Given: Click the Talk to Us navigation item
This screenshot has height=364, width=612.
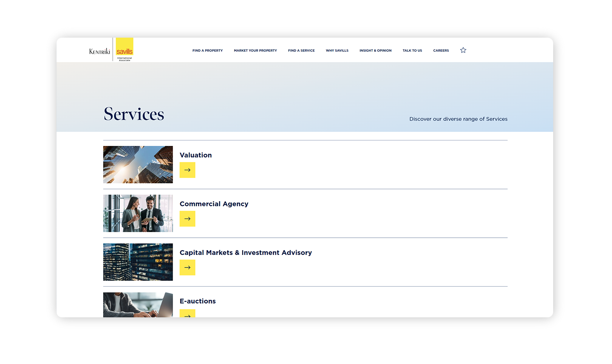Looking at the screenshot, I should point(412,50).
